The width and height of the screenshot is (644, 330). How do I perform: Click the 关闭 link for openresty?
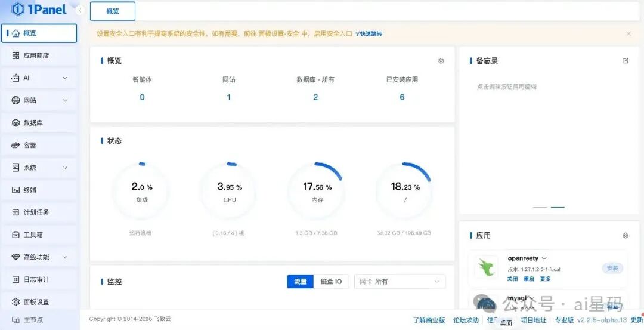pyautogui.click(x=513, y=279)
